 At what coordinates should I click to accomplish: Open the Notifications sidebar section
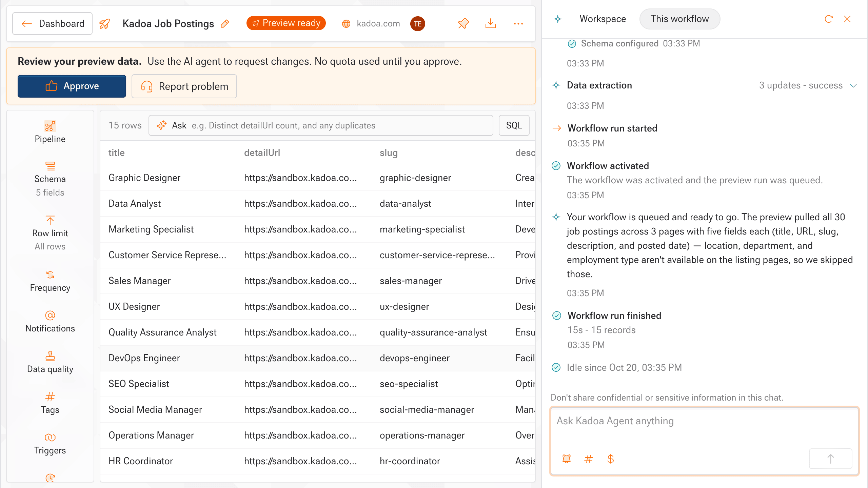[x=50, y=322]
